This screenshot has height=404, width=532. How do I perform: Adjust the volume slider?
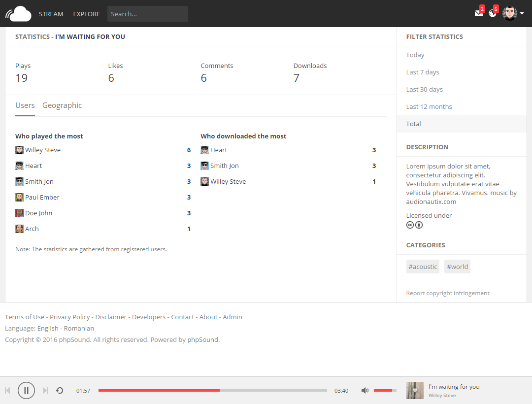point(385,390)
